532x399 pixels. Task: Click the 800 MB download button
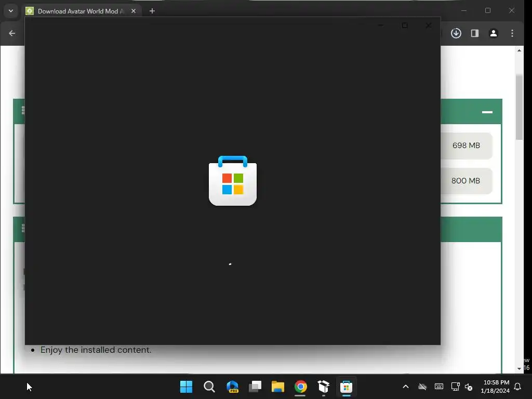pyautogui.click(x=466, y=181)
